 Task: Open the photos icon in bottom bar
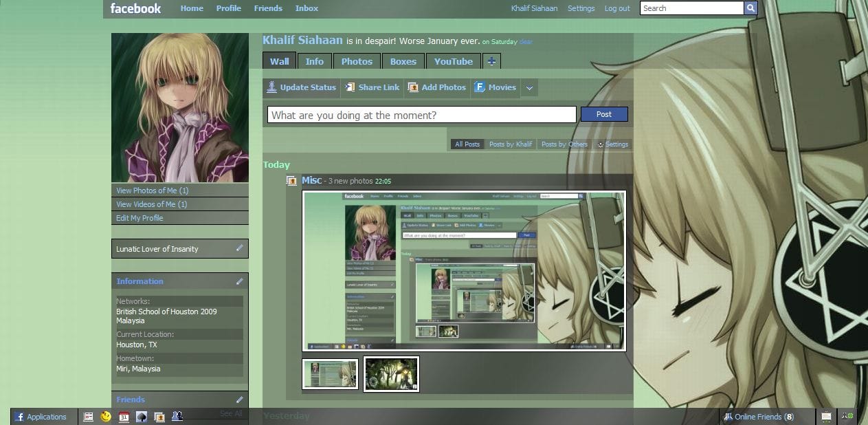(159, 416)
